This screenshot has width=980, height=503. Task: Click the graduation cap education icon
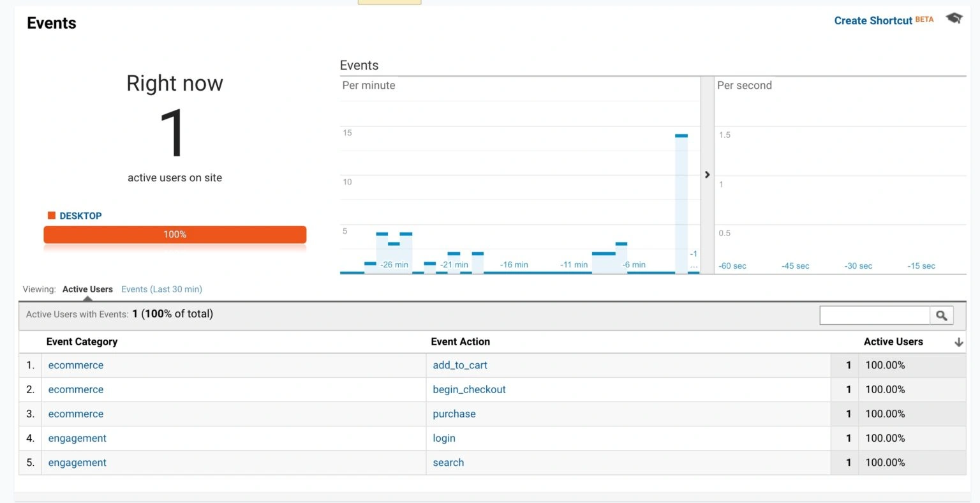(954, 19)
